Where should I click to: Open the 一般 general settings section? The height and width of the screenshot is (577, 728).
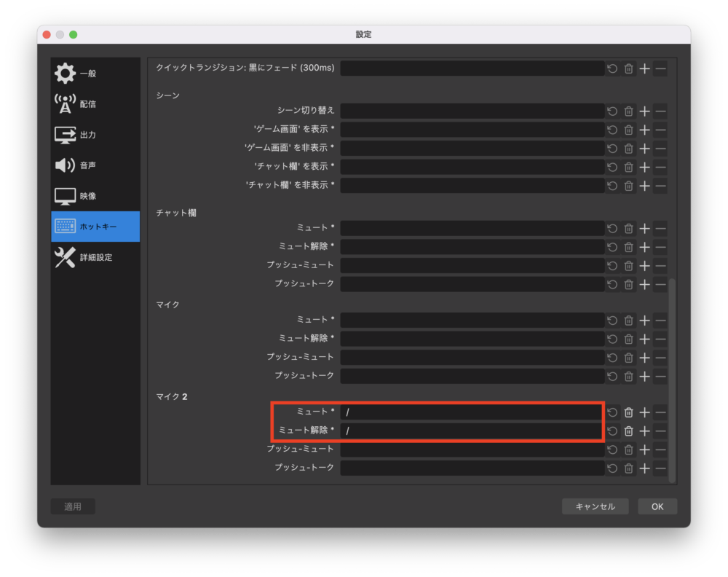[95, 74]
